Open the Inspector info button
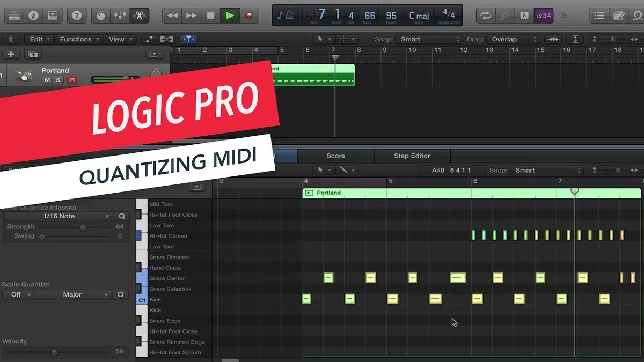 point(33,16)
